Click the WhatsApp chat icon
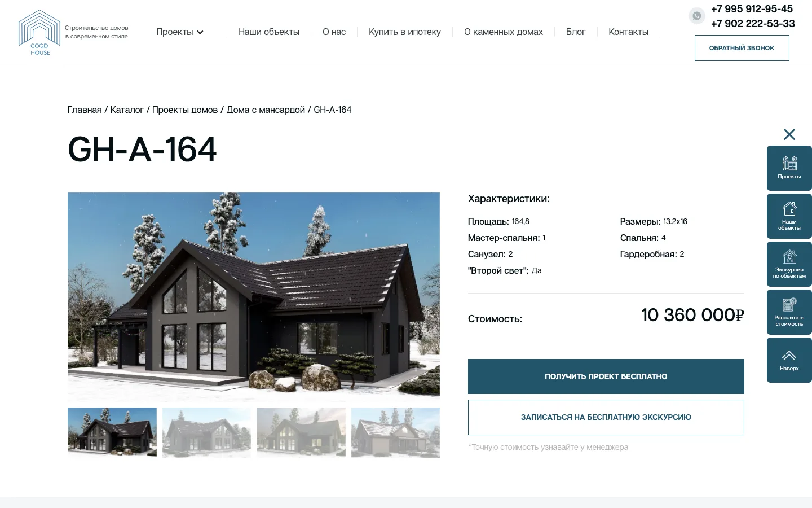 click(x=697, y=16)
